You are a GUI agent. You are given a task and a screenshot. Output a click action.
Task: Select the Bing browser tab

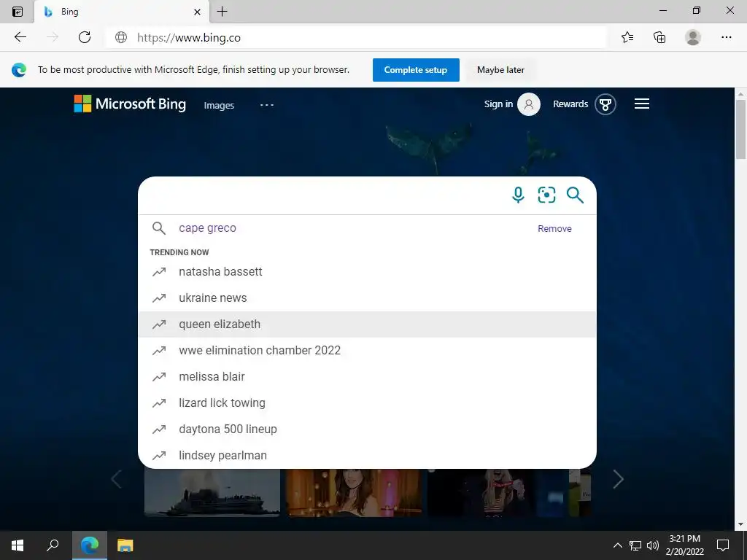click(x=122, y=12)
